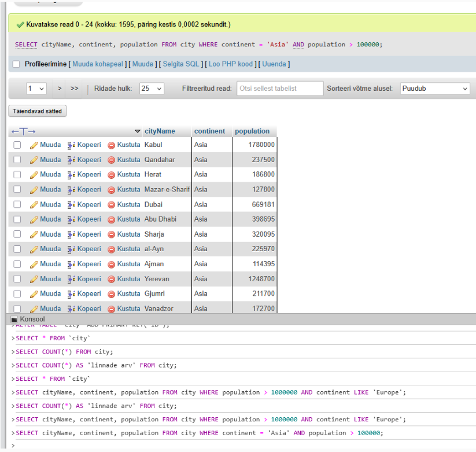The height and width of the screenshot is (452, 476).
Task: Select the checkbox for the Ajman row
Action: tap(17, 264)
